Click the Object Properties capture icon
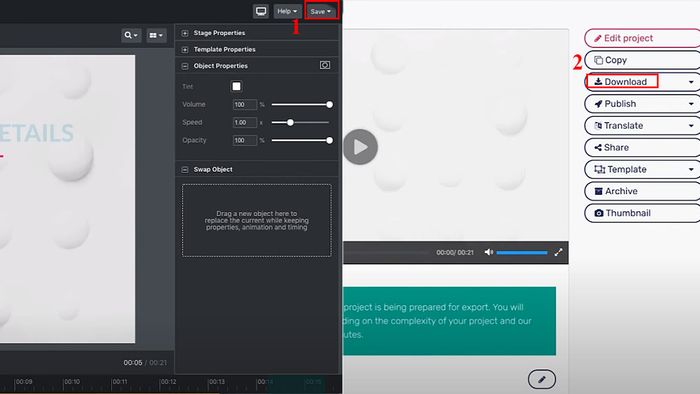Viewport: 700px width, 394px height. (325, 66)
